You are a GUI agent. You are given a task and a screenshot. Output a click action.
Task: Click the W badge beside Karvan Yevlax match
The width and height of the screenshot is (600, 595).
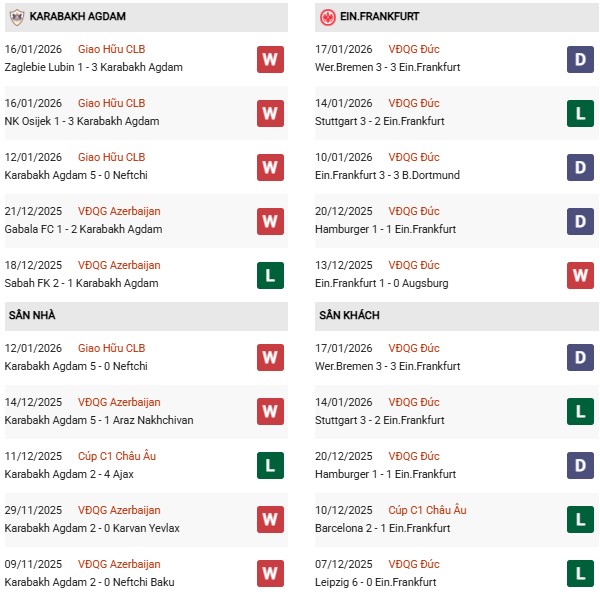269,520
